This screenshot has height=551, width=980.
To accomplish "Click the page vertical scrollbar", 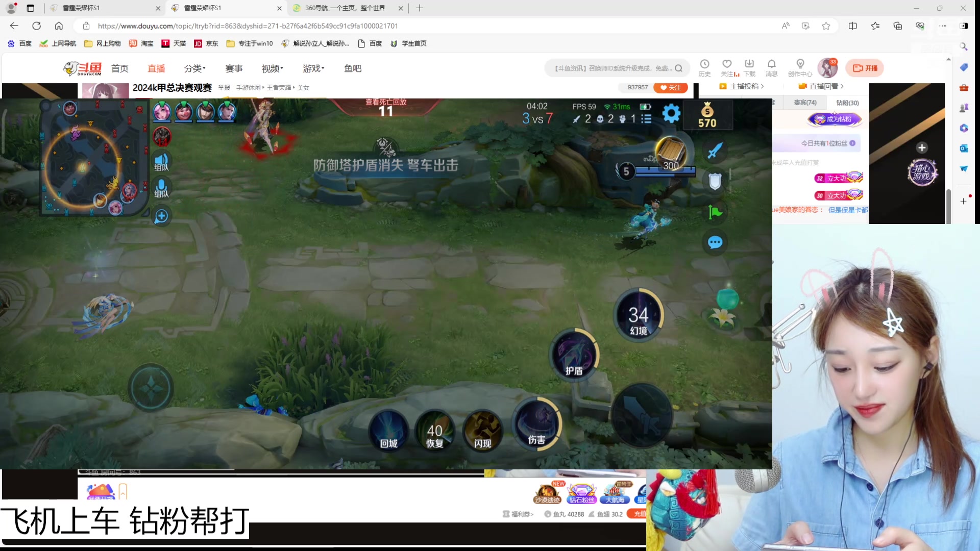I will pos(948,206).
